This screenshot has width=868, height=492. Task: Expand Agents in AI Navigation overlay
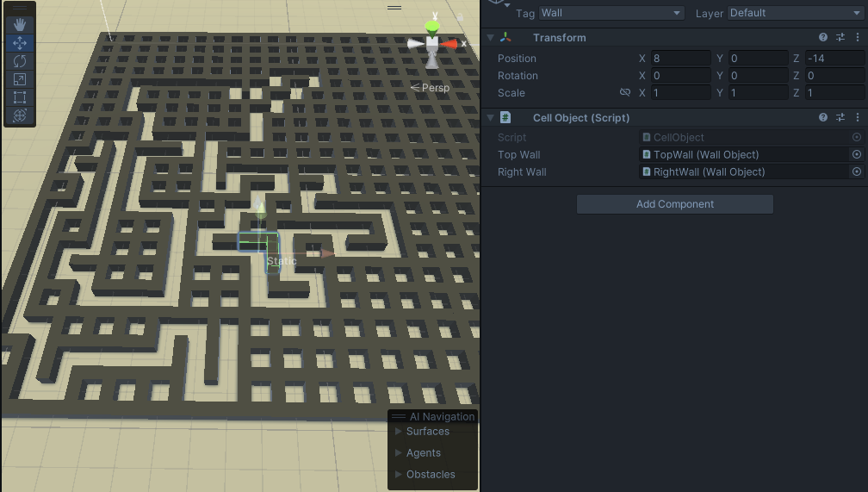click(399, 453)
